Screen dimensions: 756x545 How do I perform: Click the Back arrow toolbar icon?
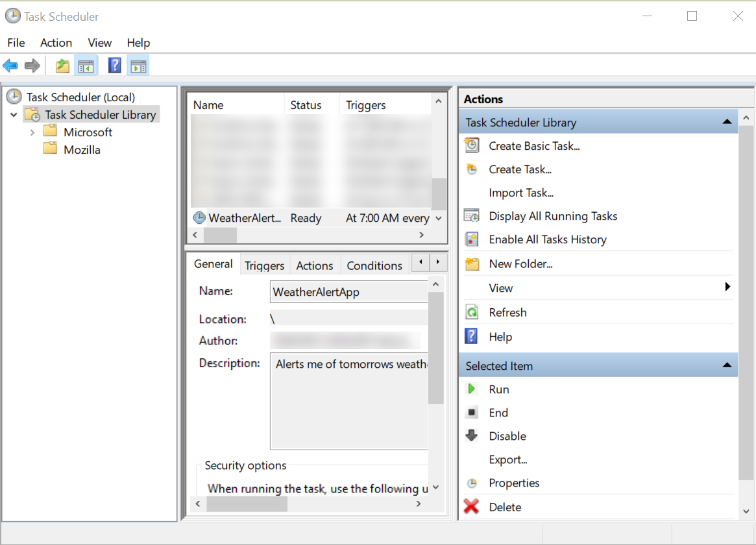click(10, 66)
